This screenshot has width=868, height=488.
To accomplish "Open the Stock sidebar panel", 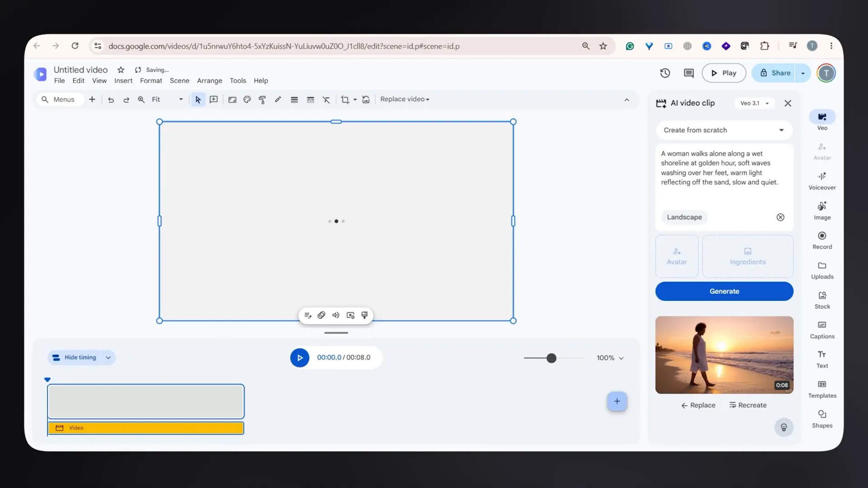I will click(822, 300).
